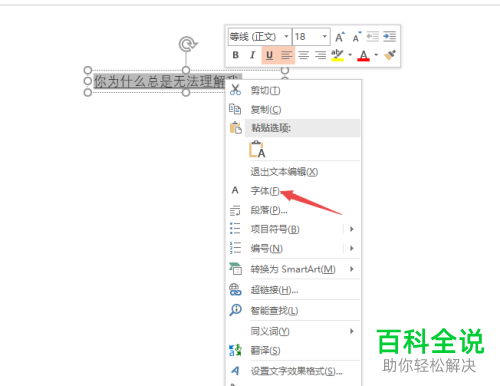Increase font size with large A icon
The image size is (500, 386).
pos(340,37)
